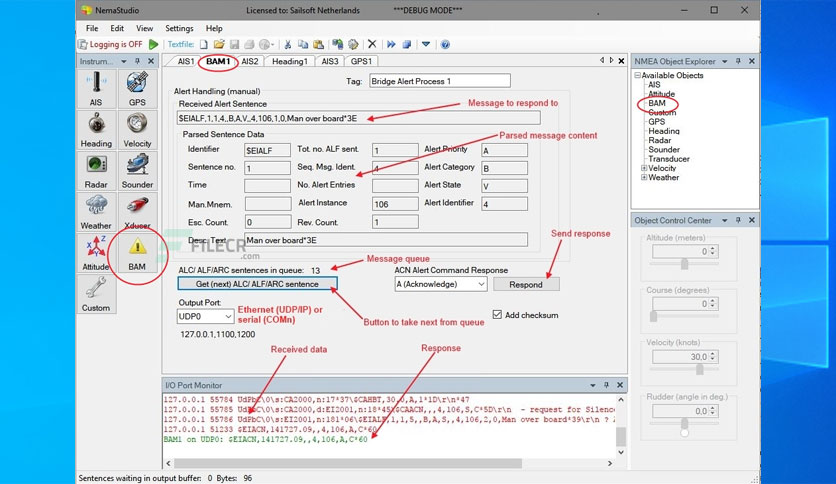836x484 pixels.
Task: Select the Custom wrench instrument icon
Action: tap(96, 294)
